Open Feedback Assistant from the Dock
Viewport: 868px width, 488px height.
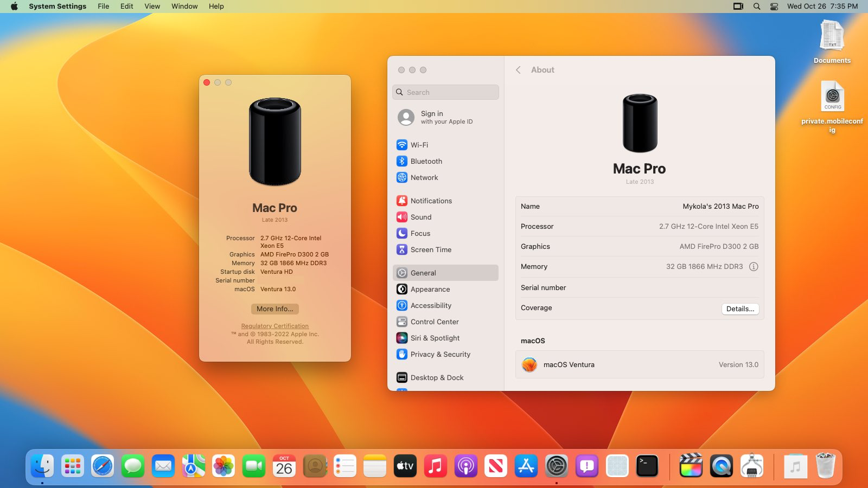(587, 466)
